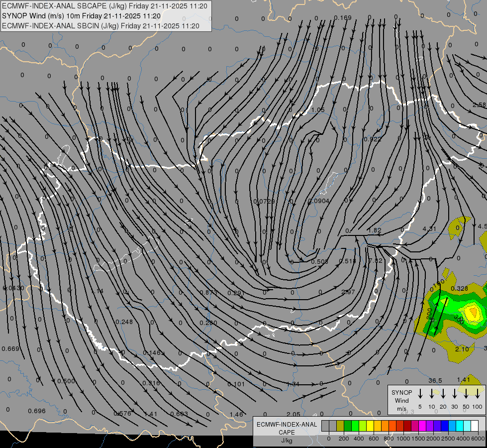Click the SBCAPE title line in header box
The width and height of the screenshot is (487, 448).
[104, 6]
